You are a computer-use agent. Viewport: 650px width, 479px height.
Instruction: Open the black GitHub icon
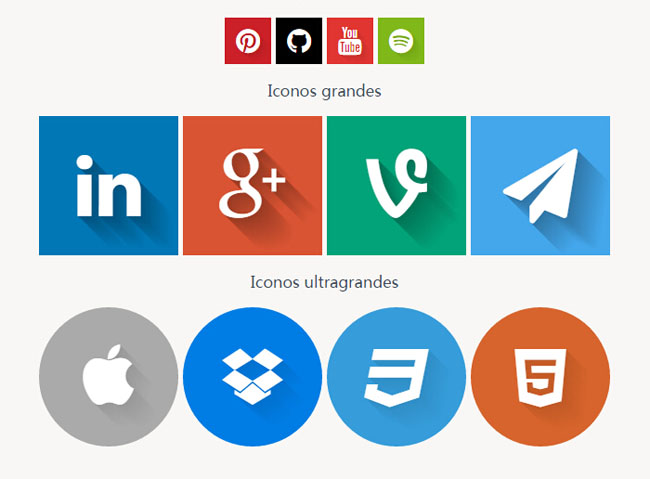(x=299, y=41)
